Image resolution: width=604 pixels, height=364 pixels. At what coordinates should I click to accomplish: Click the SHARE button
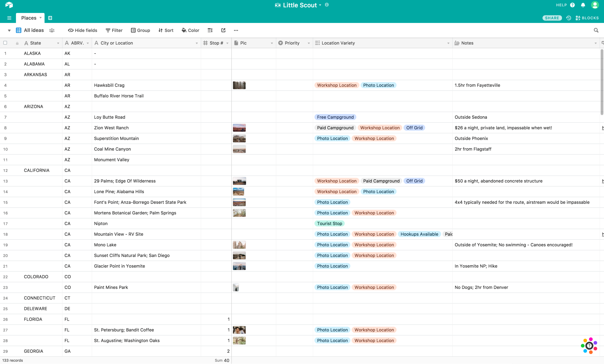pyautogui.click(x=552, y=18)
